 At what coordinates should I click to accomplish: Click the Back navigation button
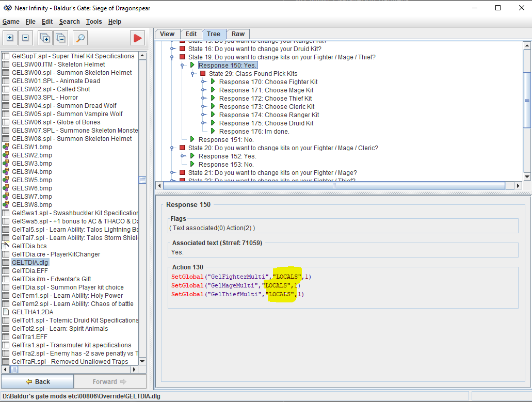point(38,382)
